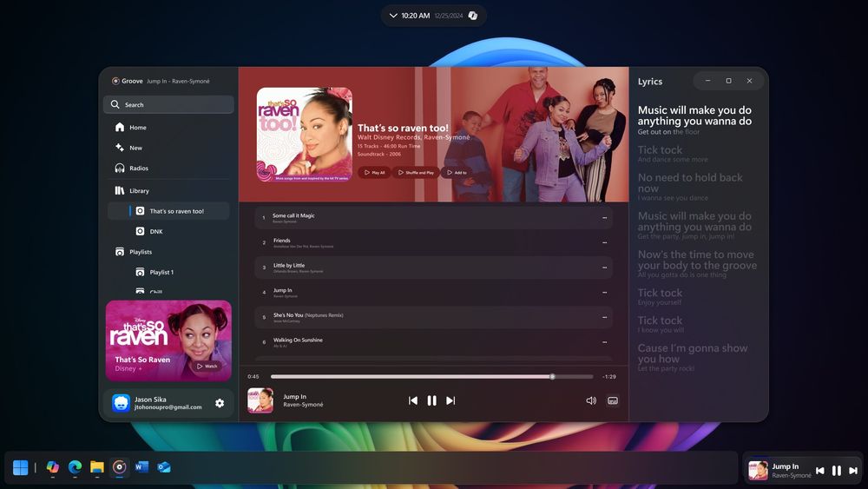Screen dimensions: 868x489
Task: Play the track Some call it Magic
Action: coord(433,218)
